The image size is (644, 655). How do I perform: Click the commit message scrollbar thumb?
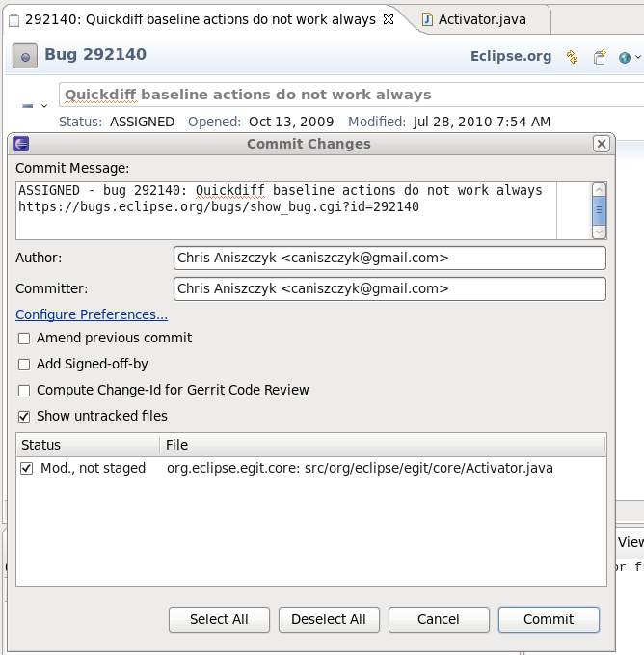[599, 210]
